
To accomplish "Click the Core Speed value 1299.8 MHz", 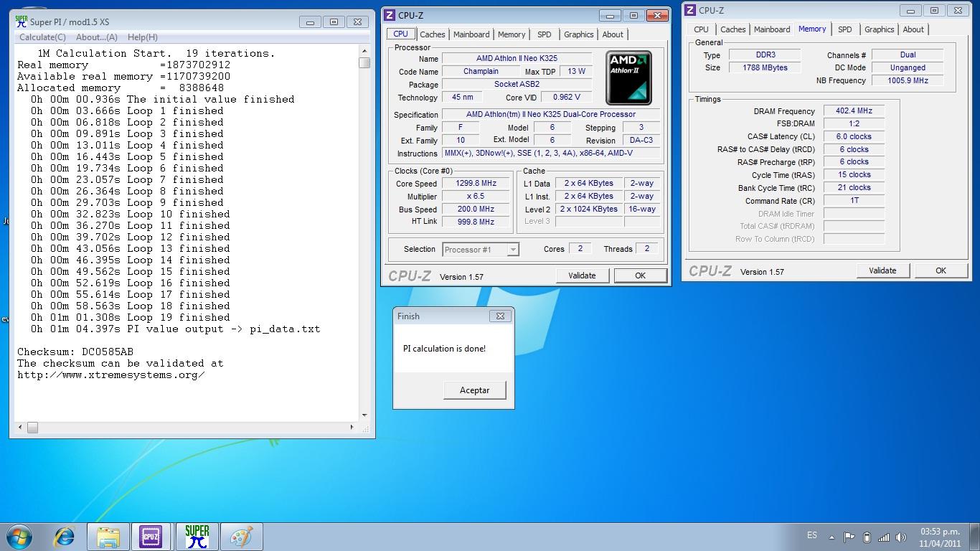I will 476,183.
